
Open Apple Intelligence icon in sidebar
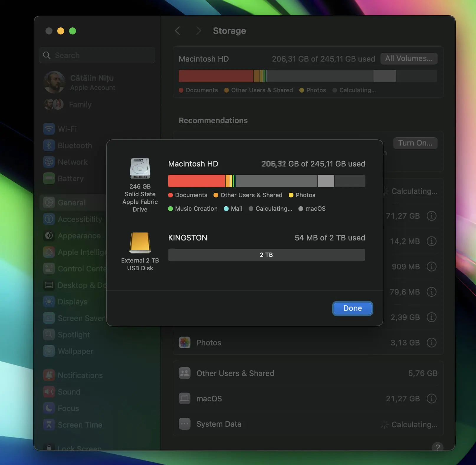click(49, 252)
